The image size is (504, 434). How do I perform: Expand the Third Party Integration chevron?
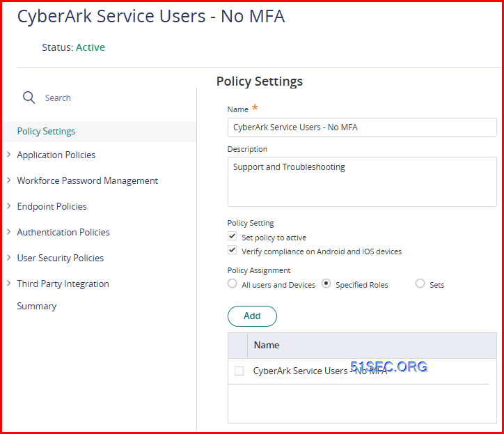(x=9, y=284)
